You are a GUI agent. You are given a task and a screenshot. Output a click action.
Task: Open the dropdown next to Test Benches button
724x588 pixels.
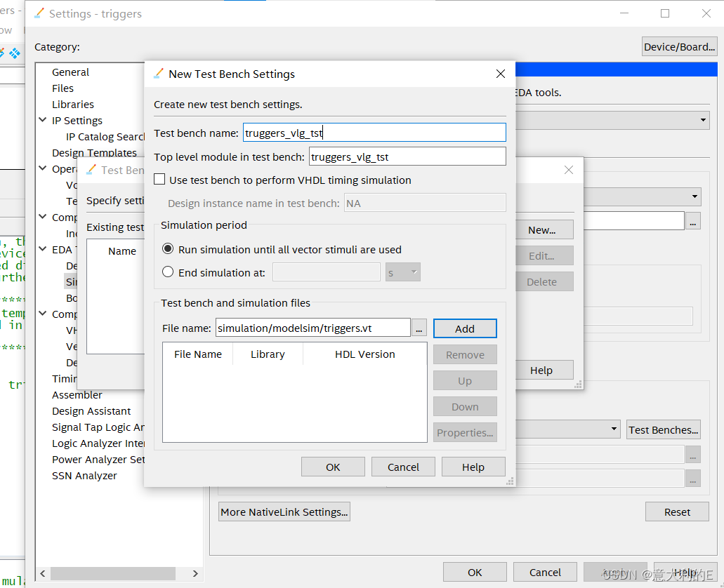coord(614,429)
